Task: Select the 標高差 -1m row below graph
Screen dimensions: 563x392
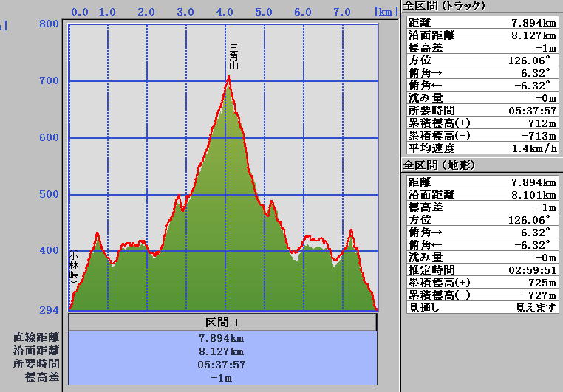Action: coord(222,378)
